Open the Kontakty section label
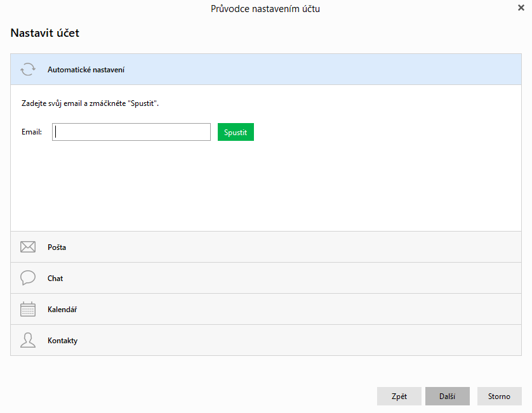 click(62, 341)
